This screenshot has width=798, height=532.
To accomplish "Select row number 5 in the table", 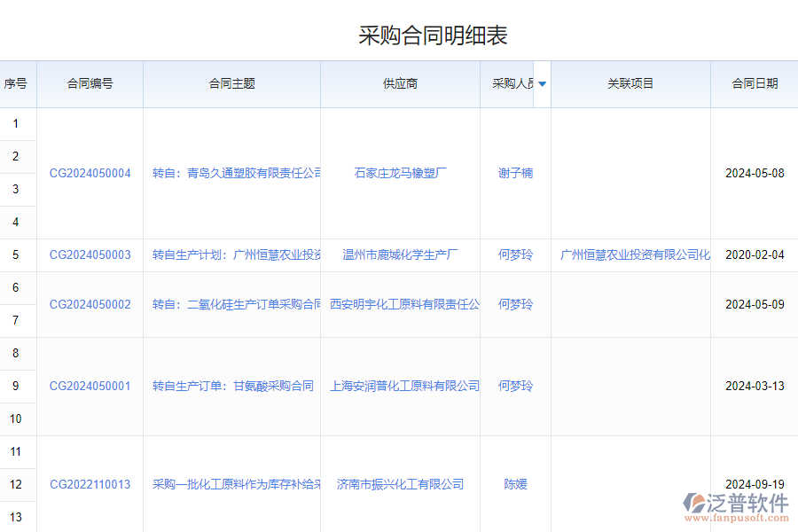I will click(17, 254).
